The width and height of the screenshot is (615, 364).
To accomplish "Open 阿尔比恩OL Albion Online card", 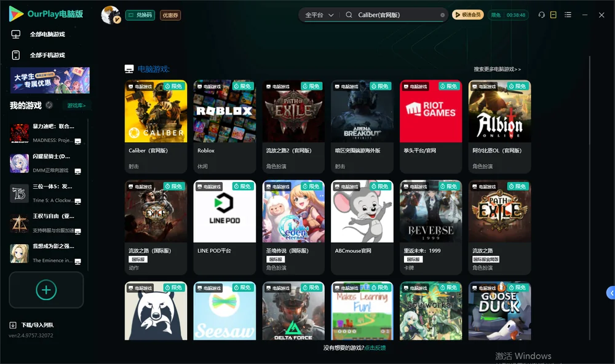I will tap(499, 127).
